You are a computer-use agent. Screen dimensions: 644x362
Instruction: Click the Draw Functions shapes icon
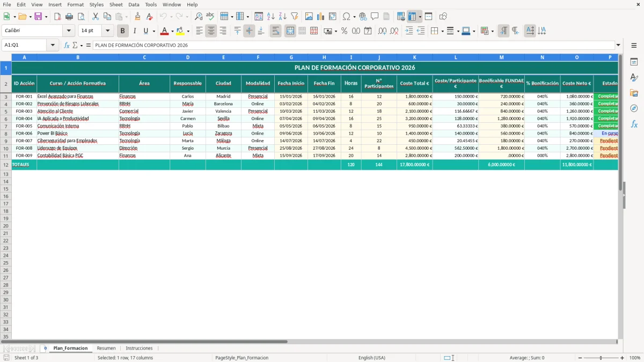tap(443, 17)
